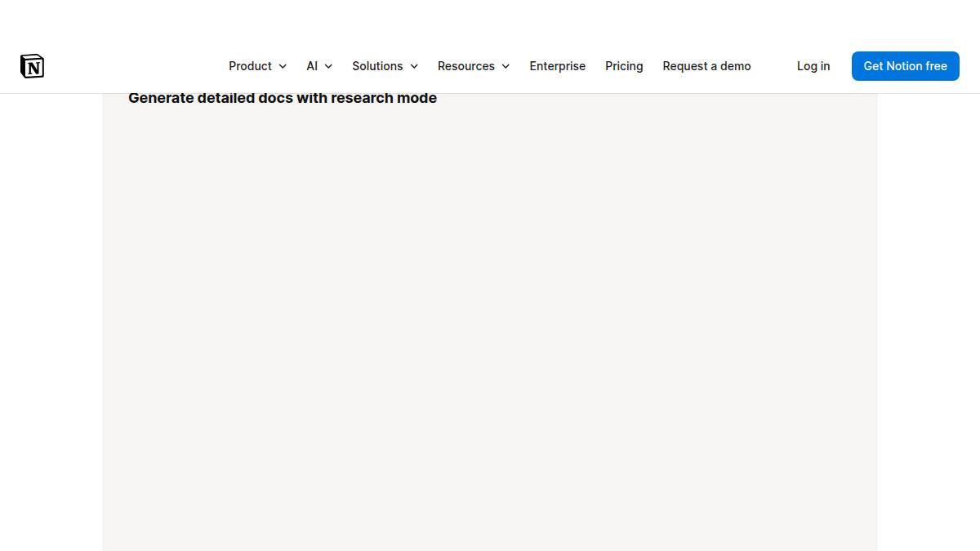Screen dimensions: 980x551
Task: Click the chevron icon beside Product
Action: coord(283,66)
